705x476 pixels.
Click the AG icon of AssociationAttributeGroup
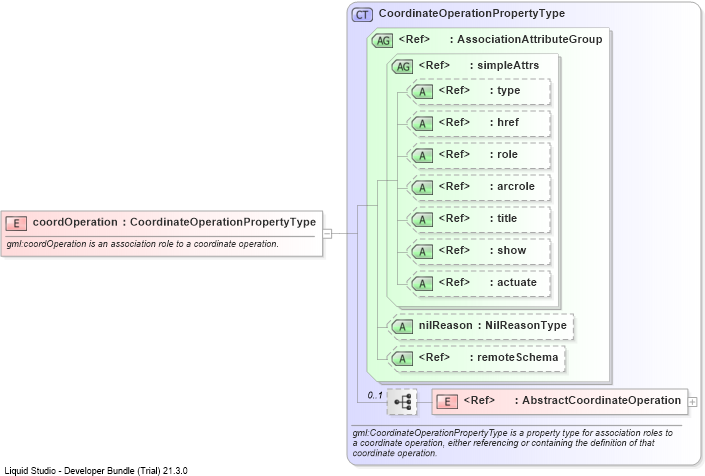[x=382, y=40]
